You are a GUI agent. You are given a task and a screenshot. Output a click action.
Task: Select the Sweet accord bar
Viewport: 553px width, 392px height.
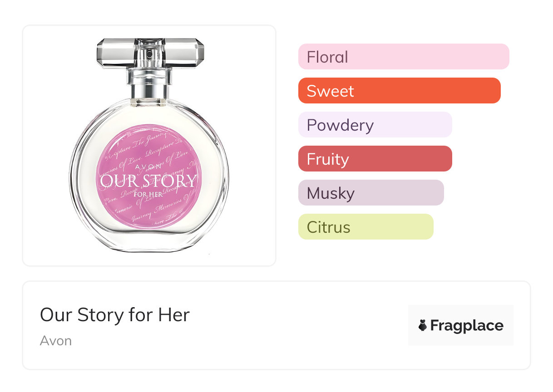coord(399,91)
